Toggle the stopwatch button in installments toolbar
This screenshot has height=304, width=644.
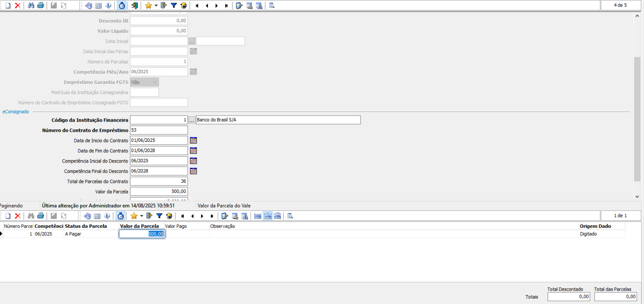121,216
